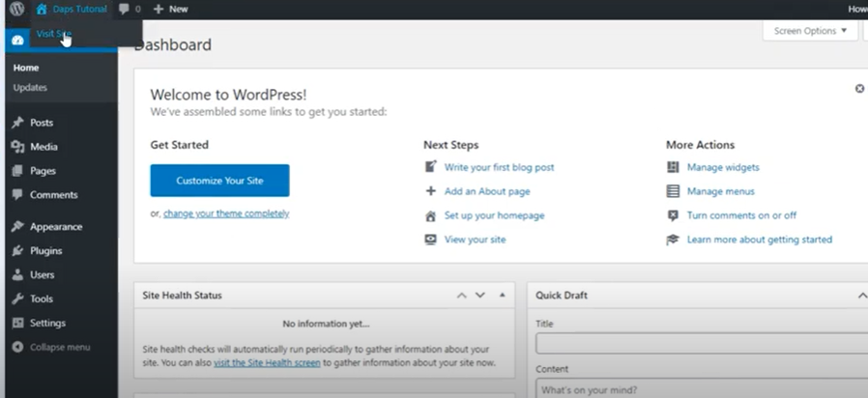
Task: Click the New plus icon in admin bar
Action: tap(159, 9)
